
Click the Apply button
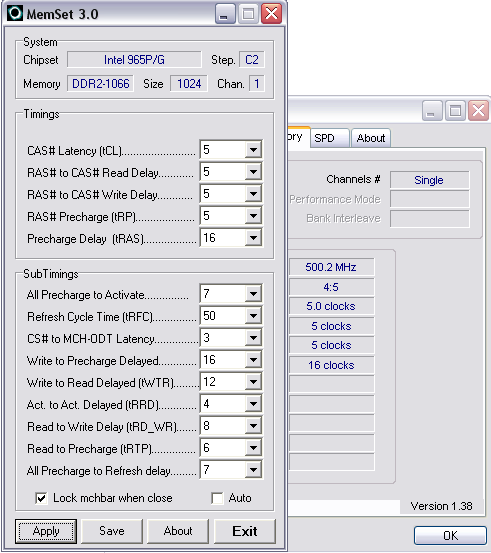click(46, 531)
